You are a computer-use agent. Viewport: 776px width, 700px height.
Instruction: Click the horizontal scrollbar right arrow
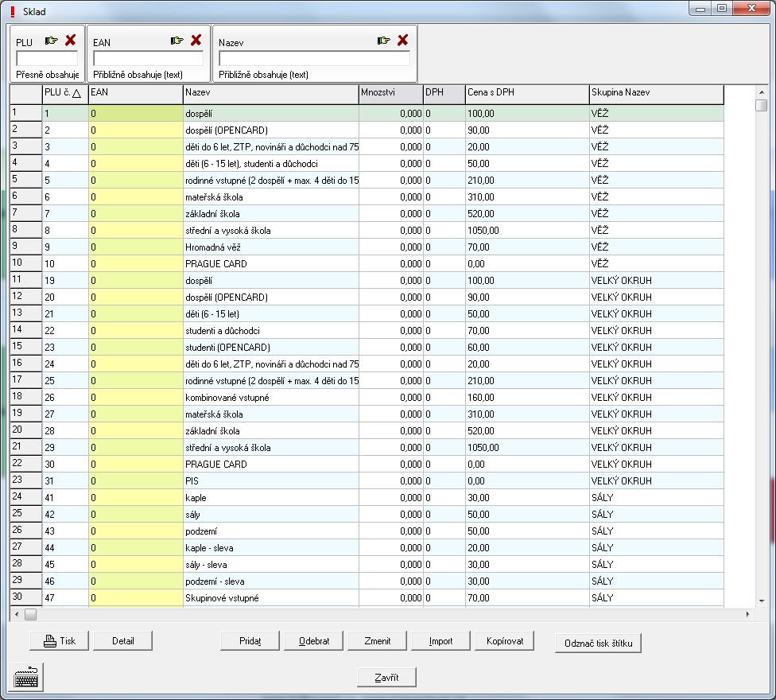[748, 614]
